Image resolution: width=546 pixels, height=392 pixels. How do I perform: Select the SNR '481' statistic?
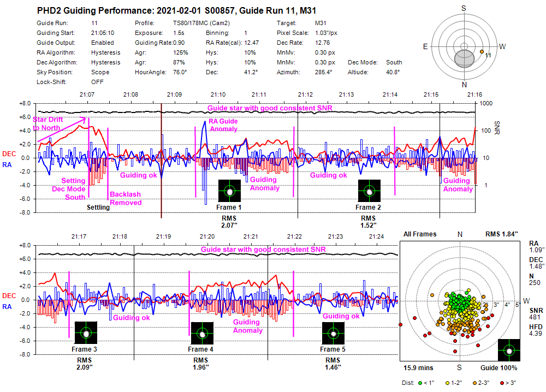tap(535, 317)
